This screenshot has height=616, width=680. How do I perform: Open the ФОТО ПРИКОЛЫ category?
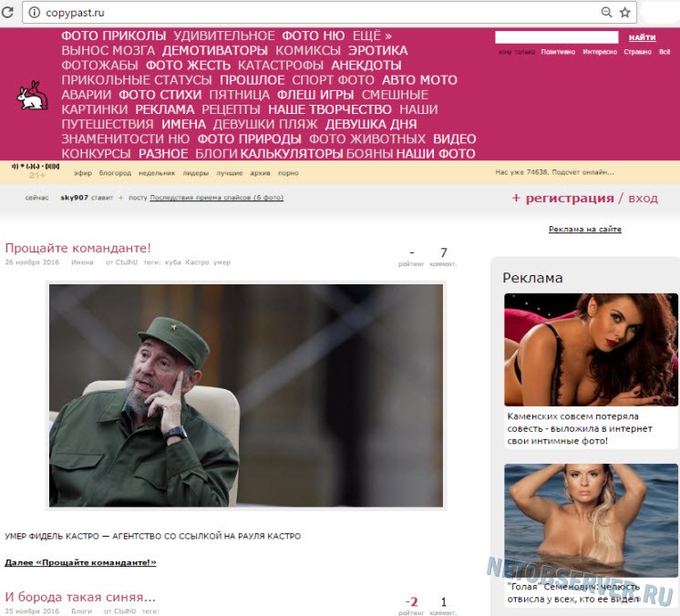point(114,36)
